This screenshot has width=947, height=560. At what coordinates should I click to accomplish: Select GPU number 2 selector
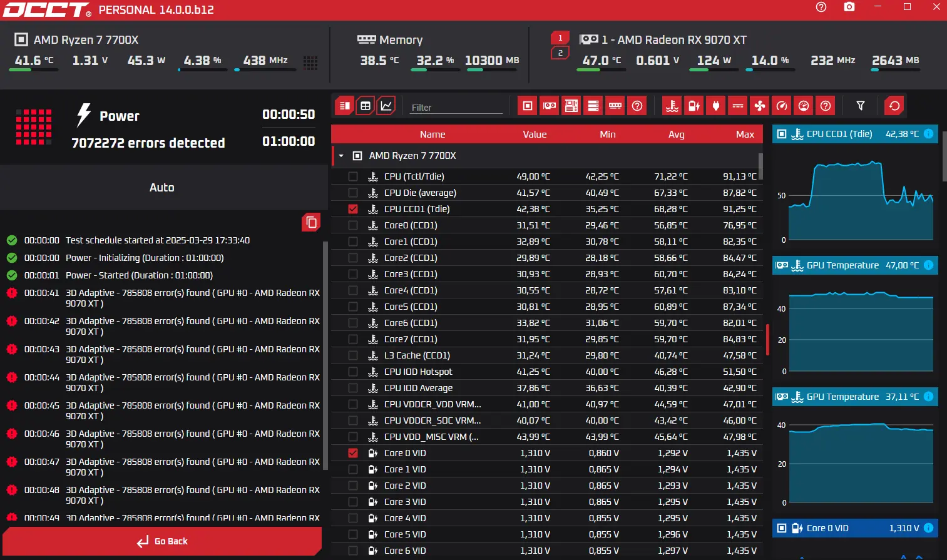click(560, 53)
